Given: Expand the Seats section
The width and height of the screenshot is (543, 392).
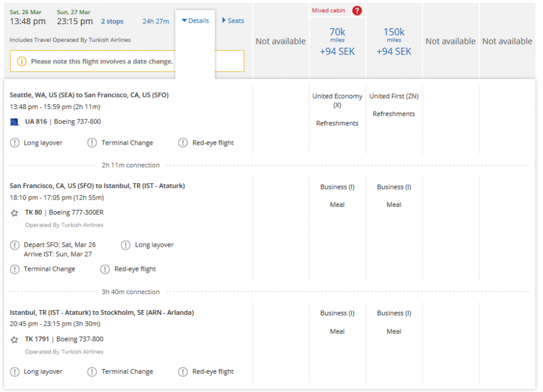Looking at the screenshot, I should click(233, 21).
